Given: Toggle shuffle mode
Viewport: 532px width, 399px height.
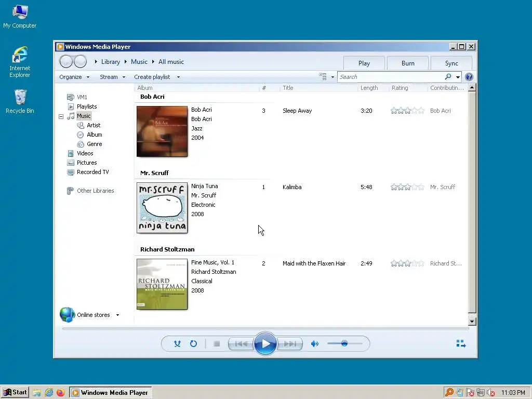Looking at the screenshot, I should [177, 344].
